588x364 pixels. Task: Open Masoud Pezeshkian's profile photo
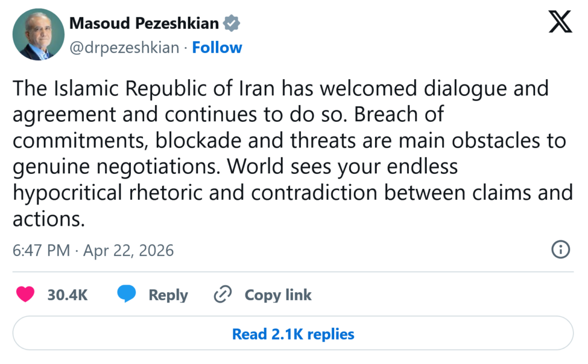[x=37, y=35]
